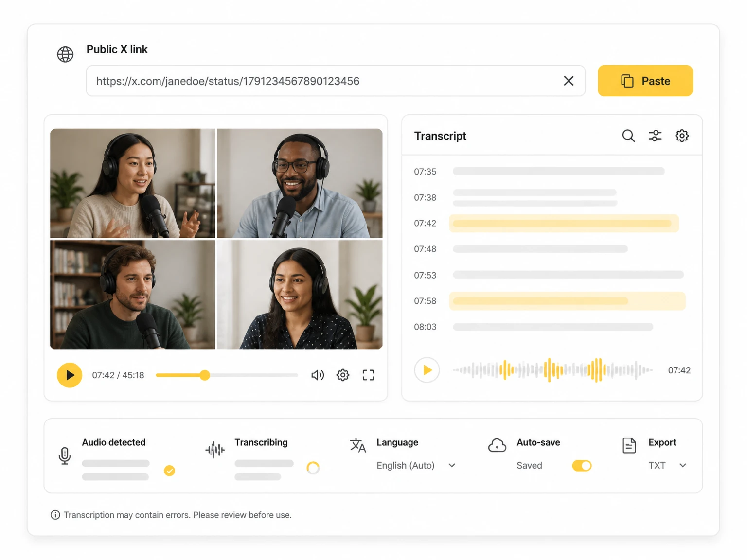Select the 07:38 transcript line
747x560 pixels.
coord(516,197)
